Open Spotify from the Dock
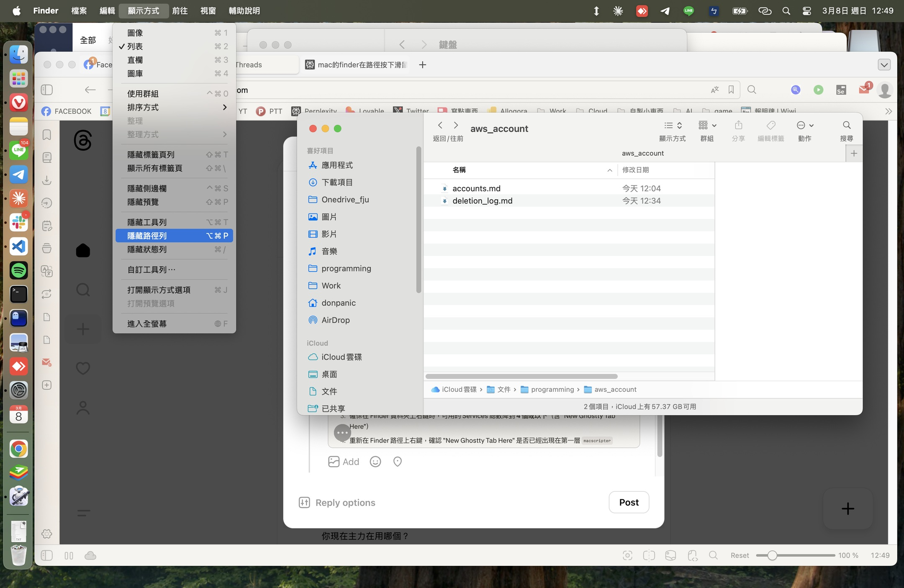The height and width of the screenshot is (588, 904). 18,270
